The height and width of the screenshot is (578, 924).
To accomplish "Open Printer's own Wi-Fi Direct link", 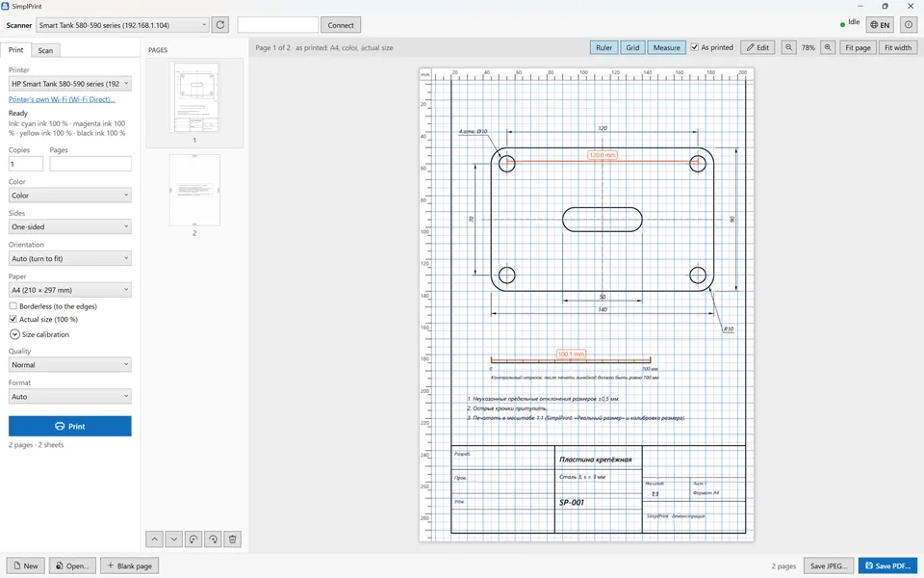I will tap(62, 99).
